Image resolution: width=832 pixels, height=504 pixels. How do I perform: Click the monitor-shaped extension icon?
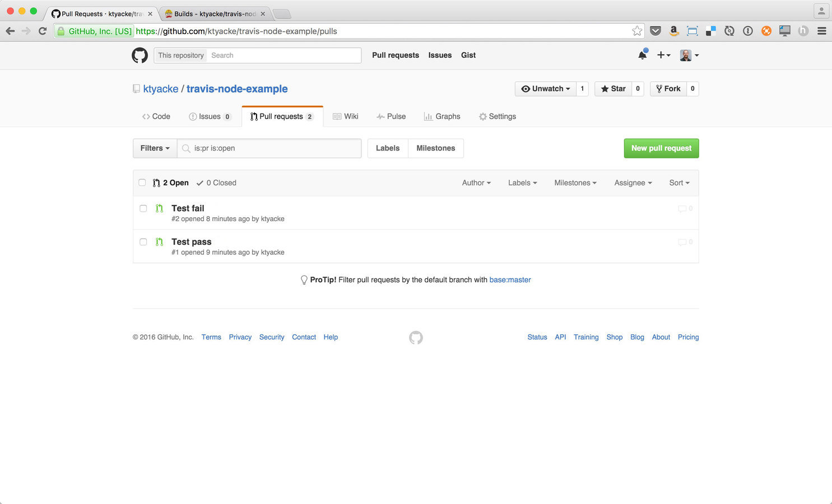785,31
